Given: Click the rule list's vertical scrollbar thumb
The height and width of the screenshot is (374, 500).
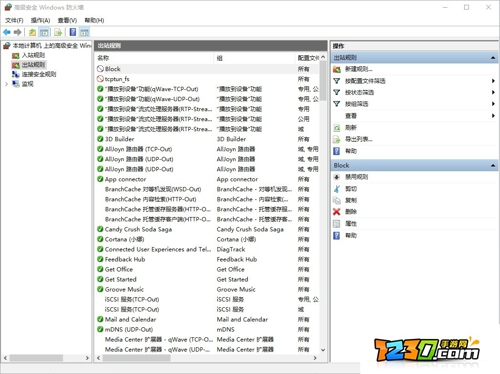Looking at the screenshot, I should (323, 81).
